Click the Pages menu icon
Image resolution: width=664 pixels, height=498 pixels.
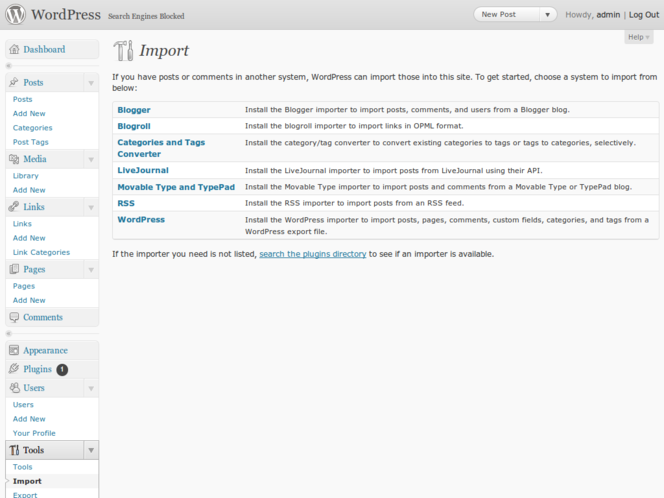point(14,270)
